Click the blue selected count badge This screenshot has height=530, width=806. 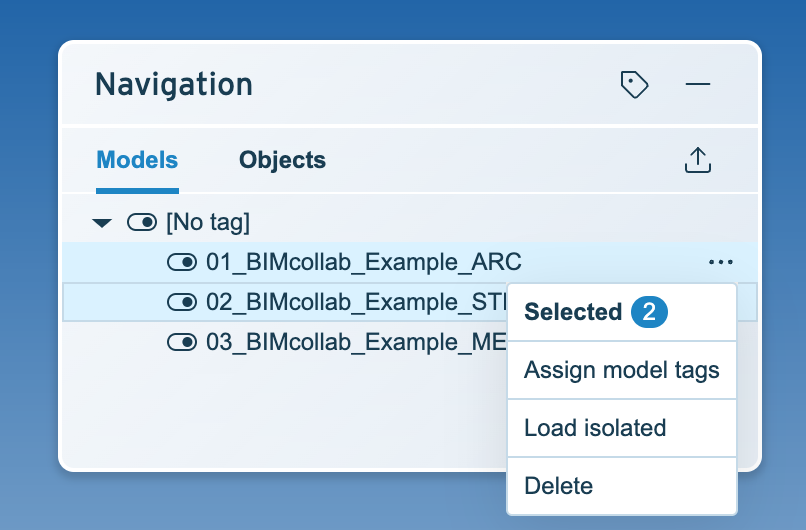(x=649, y=312)
